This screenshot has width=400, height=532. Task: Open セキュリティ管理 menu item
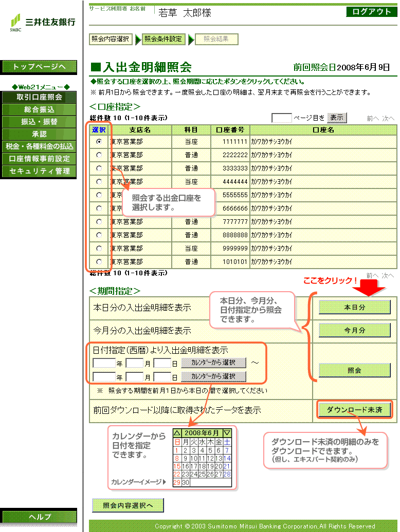39,171
